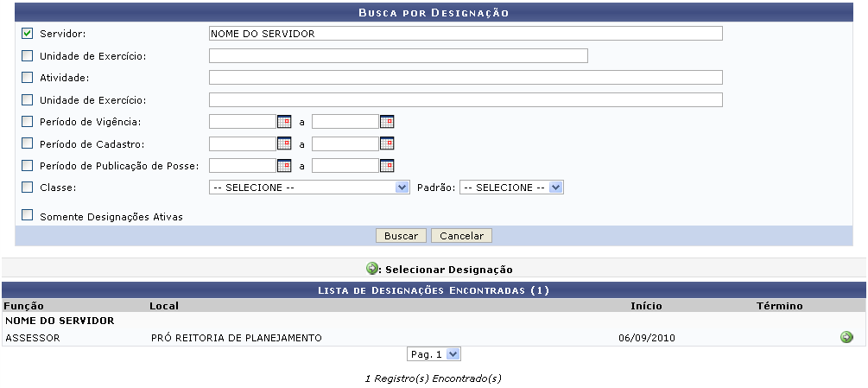
Task: Focus the Servidor name text field
Action: (465, 34)
